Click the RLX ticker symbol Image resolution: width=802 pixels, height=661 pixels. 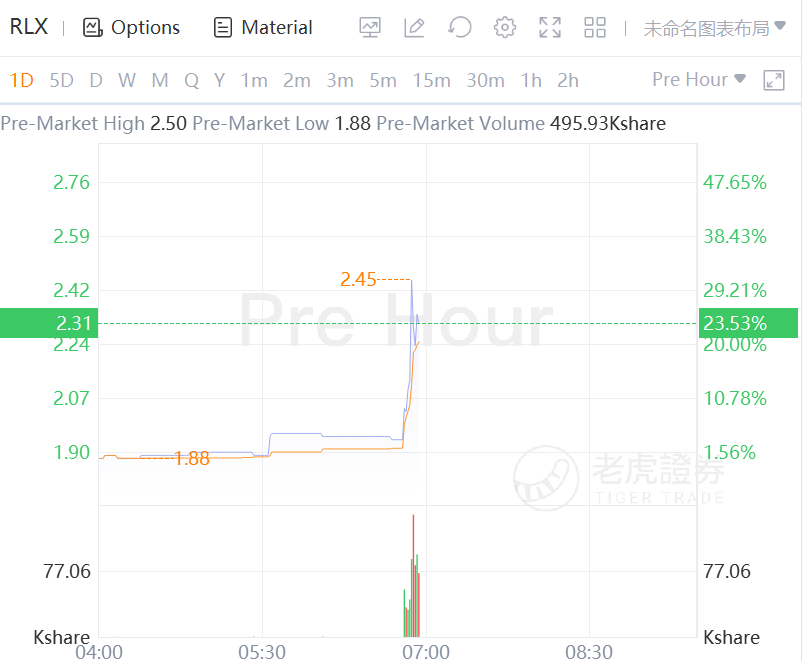point(29,27)
